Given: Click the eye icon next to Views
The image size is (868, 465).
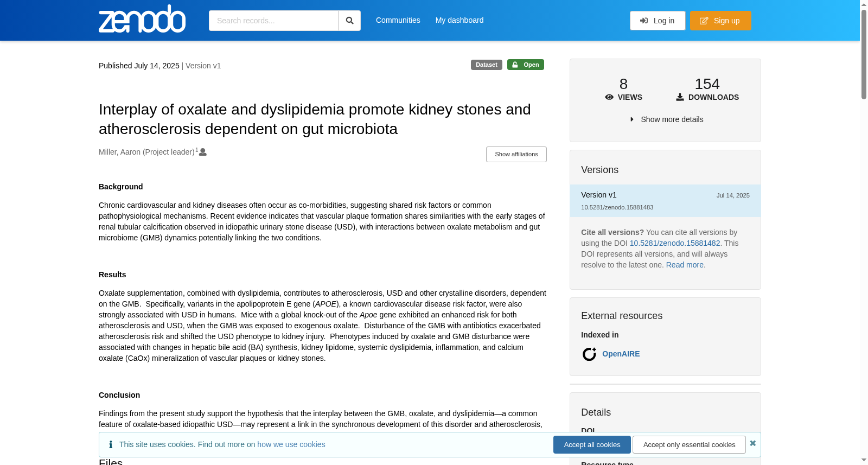Looking at the screenshot, I should coord(609,97).
